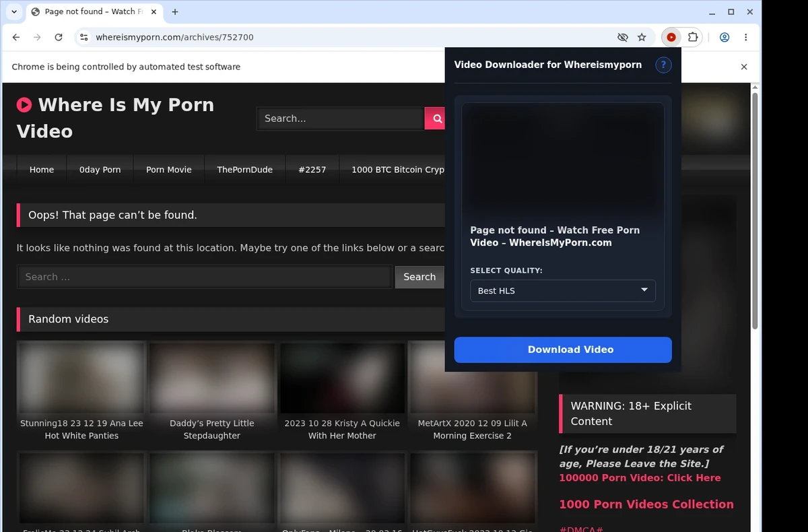The image size is (808, 532).
Task: Open the help question-mark in downloader popup
Action: (x=663, y=65)
